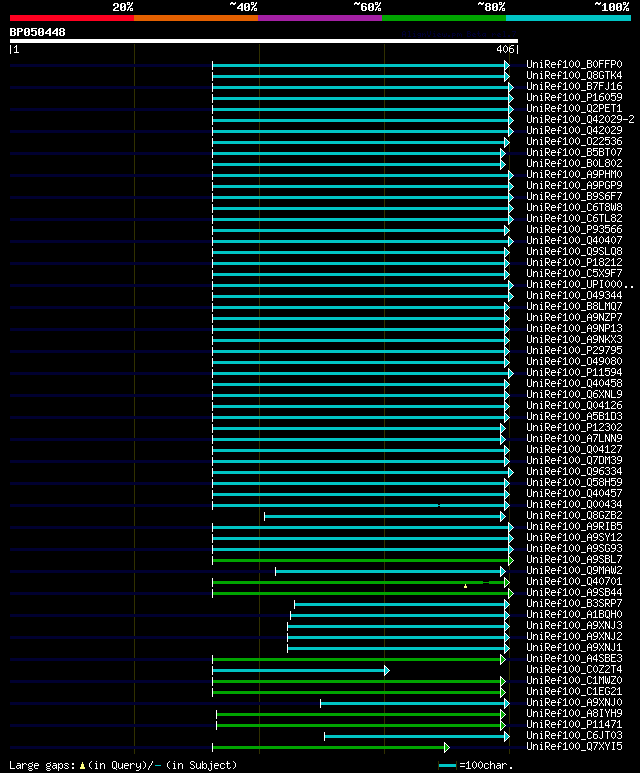Click the green ~80% identity color bar
This screenshot has height=773, width=640.
pyautogui.click(x=444, y=18)
